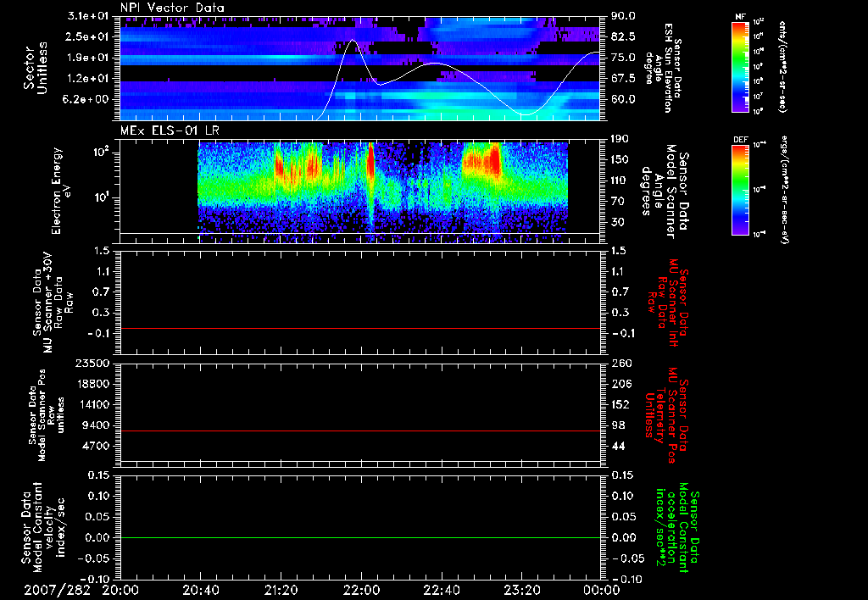Click the 3.1e+01 sector tick label
The width and height of the screenshot is (868, 600).
point(89,16)
